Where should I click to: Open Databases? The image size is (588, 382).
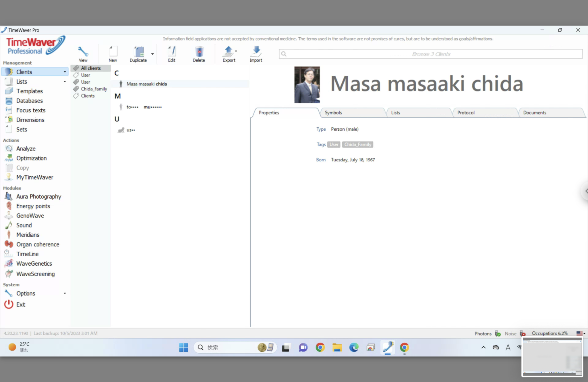point(29,101)
